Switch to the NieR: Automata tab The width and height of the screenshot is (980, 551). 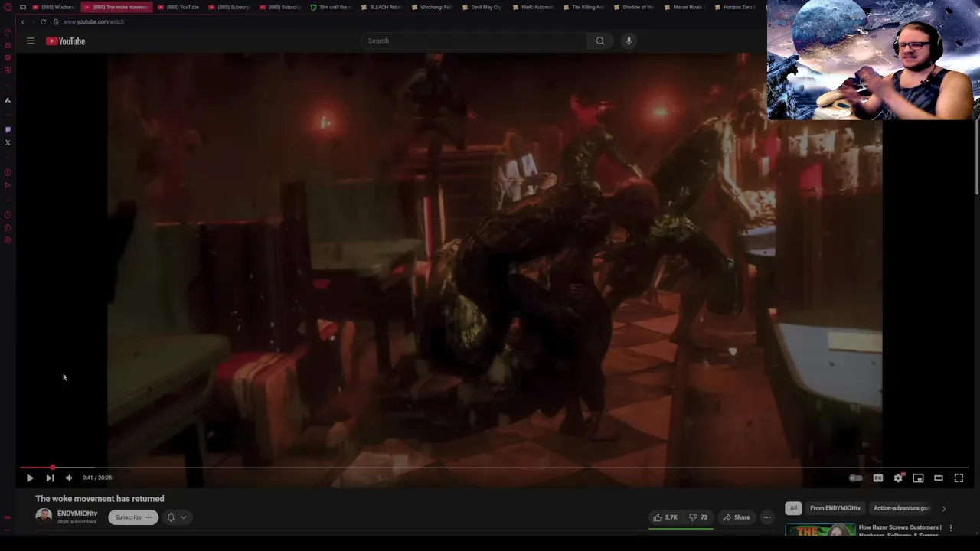click(x=533, y=7)
